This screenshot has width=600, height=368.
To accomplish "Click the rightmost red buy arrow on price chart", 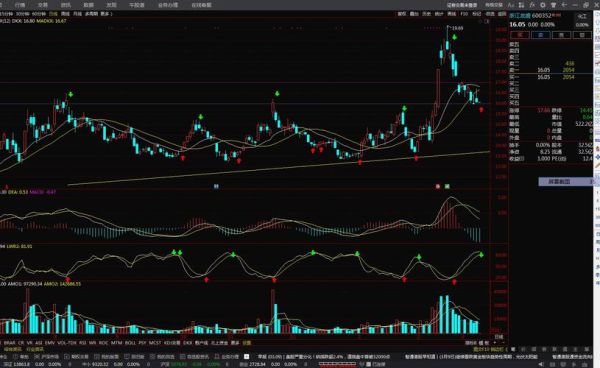I will [x=481, y=110].
